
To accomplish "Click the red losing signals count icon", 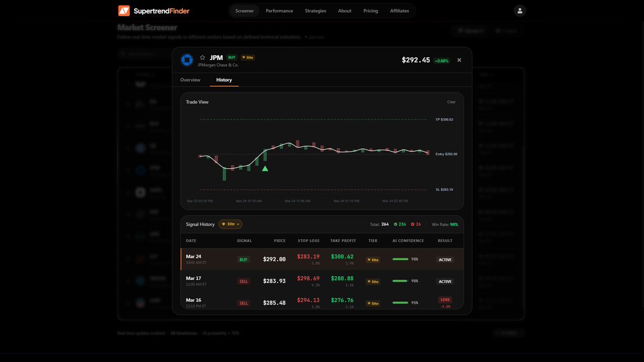I will click(x=413, y=224).
